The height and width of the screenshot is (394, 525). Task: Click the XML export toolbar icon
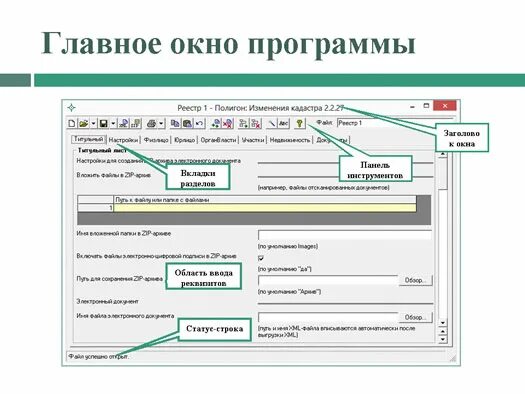[124, 124]
